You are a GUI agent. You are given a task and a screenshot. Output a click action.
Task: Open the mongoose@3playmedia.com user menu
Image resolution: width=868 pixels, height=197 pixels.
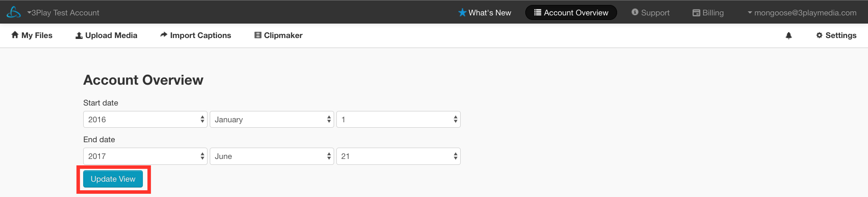coord(802,13)
